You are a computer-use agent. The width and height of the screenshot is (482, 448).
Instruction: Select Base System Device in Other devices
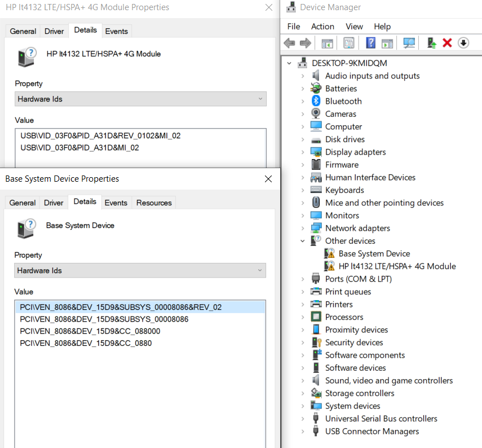[x=374, y=253]
